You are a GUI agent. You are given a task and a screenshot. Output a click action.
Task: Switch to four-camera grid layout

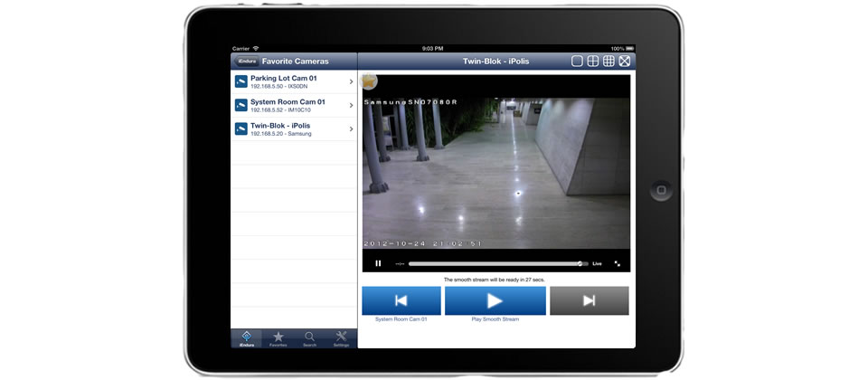pyautogui.click(x=593, y=62)
